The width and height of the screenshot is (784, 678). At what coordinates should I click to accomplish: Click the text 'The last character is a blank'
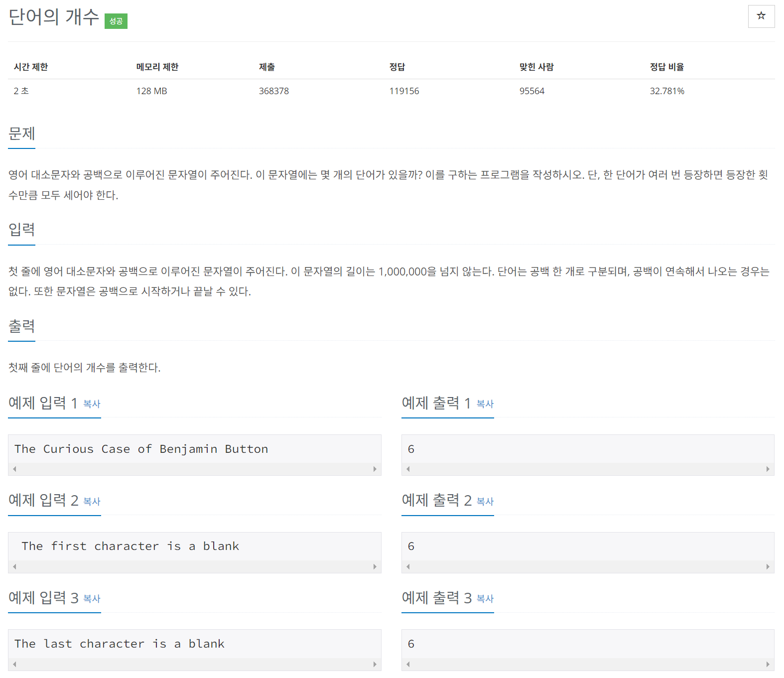click(120, 644)
